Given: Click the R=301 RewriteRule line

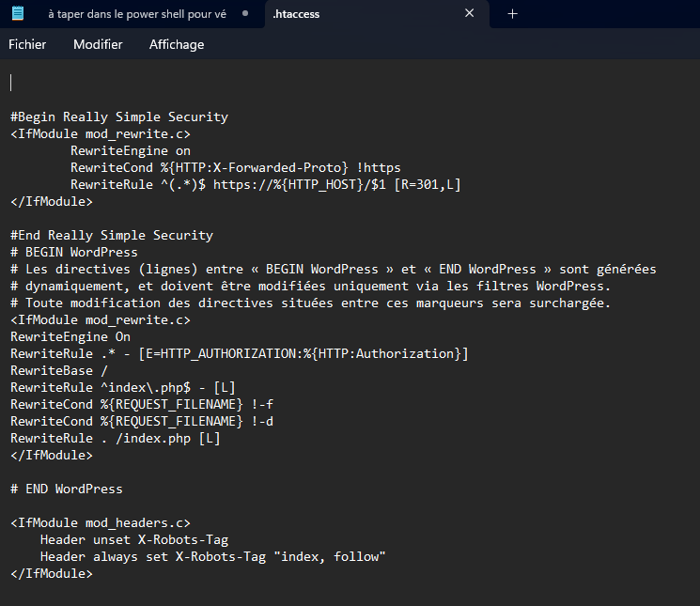Looking at the screenshot, I should (x=265, y=184).
